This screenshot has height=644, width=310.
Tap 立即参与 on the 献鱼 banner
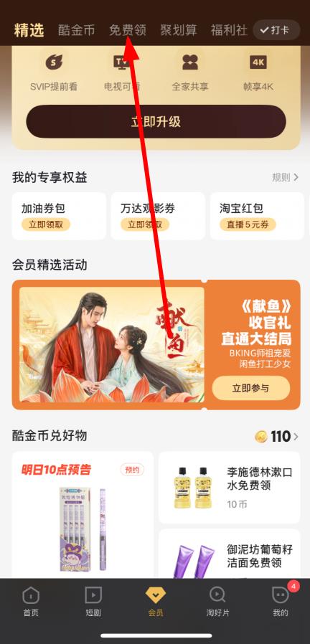250,388
